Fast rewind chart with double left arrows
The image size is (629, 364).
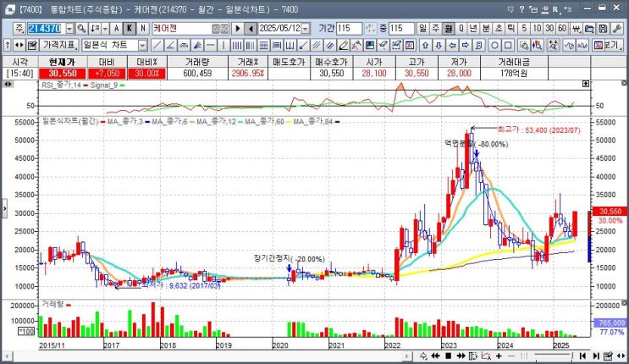click(436, 356)
